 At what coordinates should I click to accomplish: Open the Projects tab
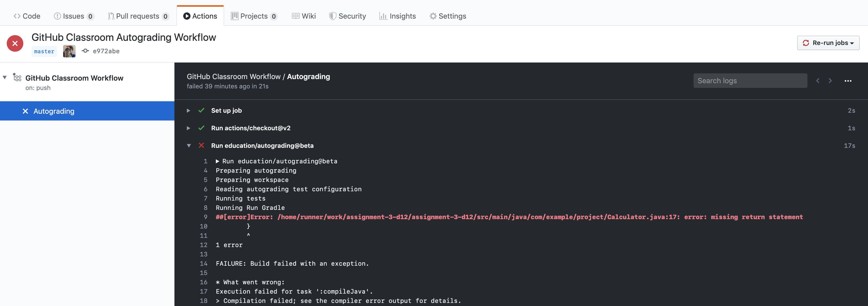(254, 16)
